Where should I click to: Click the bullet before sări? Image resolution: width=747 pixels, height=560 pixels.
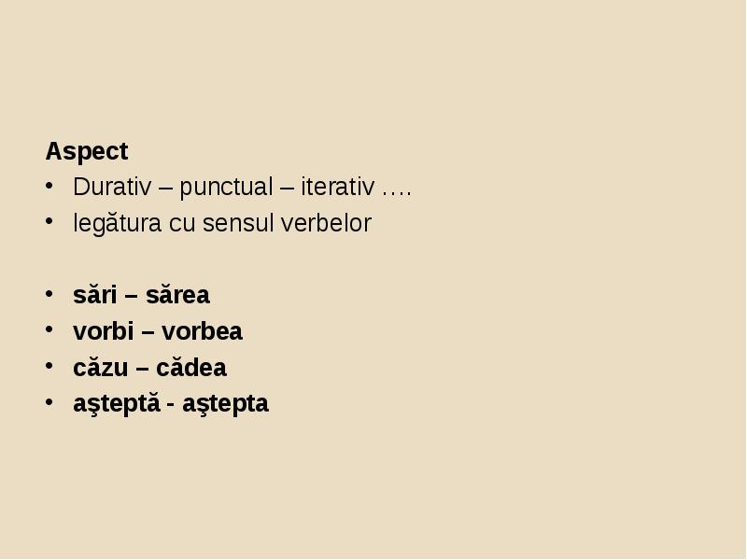pos(49,294)
